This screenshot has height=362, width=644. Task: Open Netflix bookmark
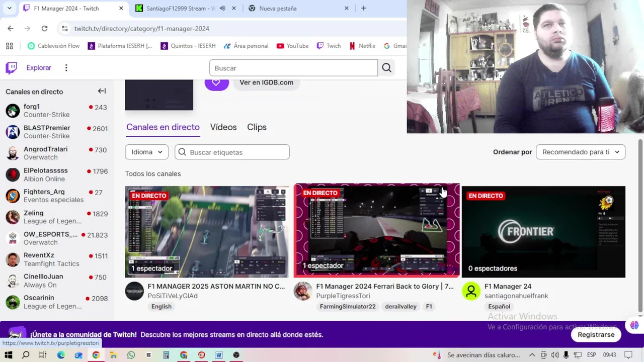[362, 46]
